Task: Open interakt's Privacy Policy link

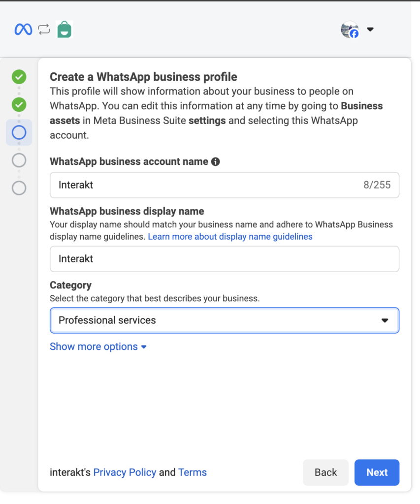Action: pyautogui.click(x=125, y=472)
